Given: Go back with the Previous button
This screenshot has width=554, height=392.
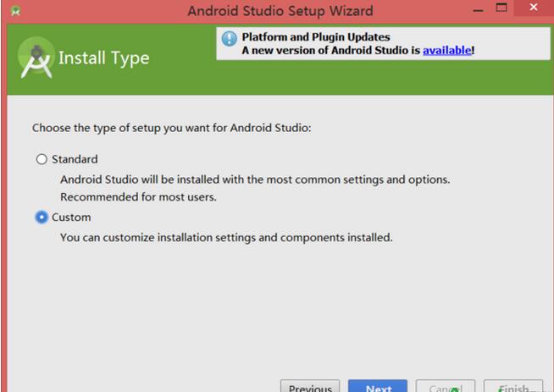Looking at the screenshot, I should click(310, 386).
